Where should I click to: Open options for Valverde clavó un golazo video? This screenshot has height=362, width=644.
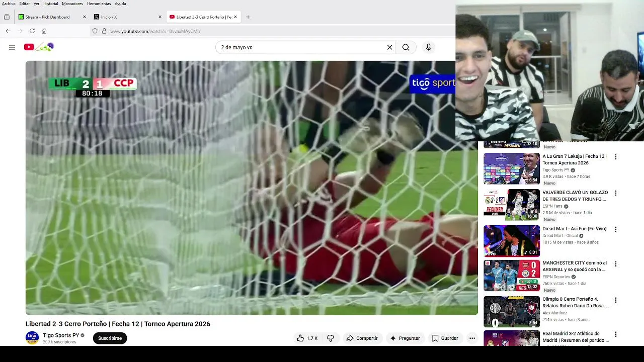[x=615, y=193]
